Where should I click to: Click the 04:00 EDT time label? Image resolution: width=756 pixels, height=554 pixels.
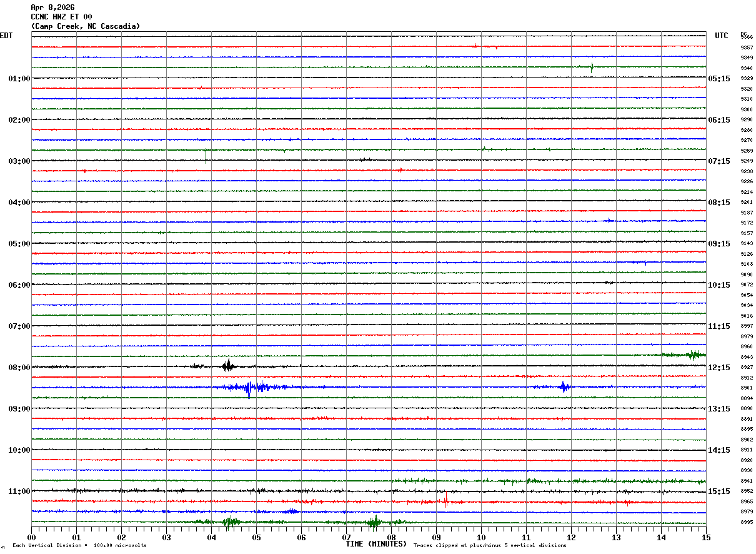19,203
